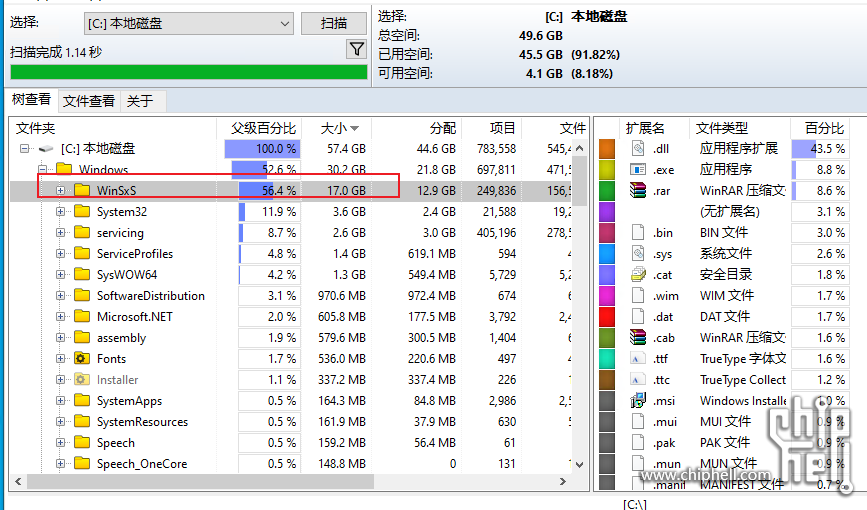The height and width of the screenshot is (510, 867).
Task: Click the Microsoft.NET folder icon
Action: [x=82, y=316]
